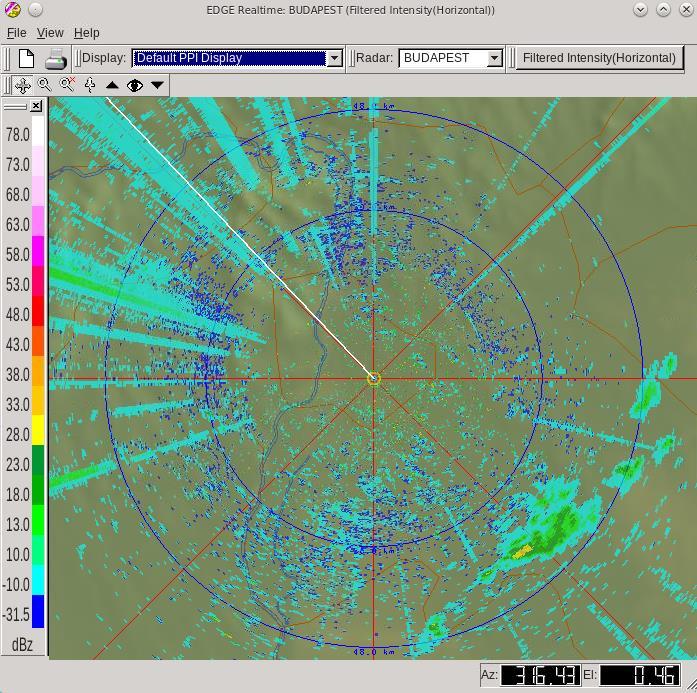
Task: Click the red swatch on the dBz scale
Action: (x=38, y=311)
